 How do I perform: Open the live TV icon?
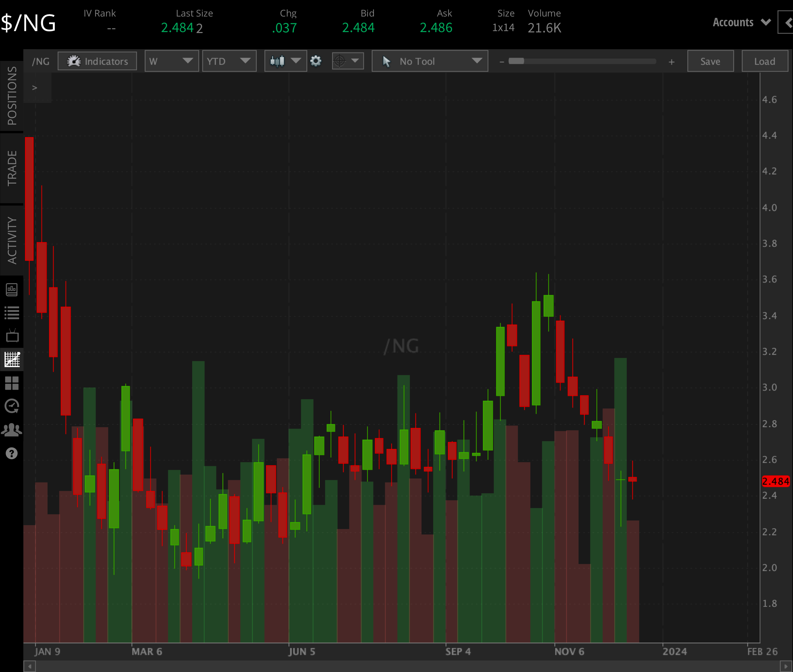click(x=12, y=336)
